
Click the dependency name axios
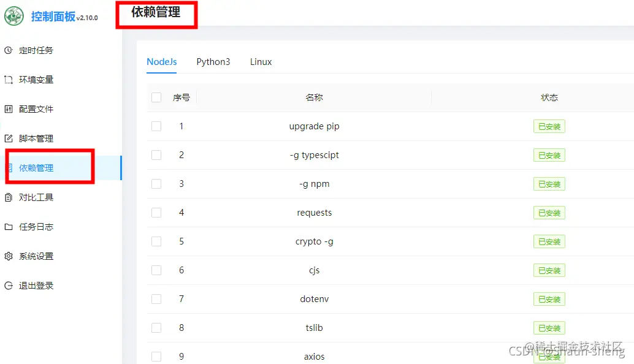click(314, 357)
